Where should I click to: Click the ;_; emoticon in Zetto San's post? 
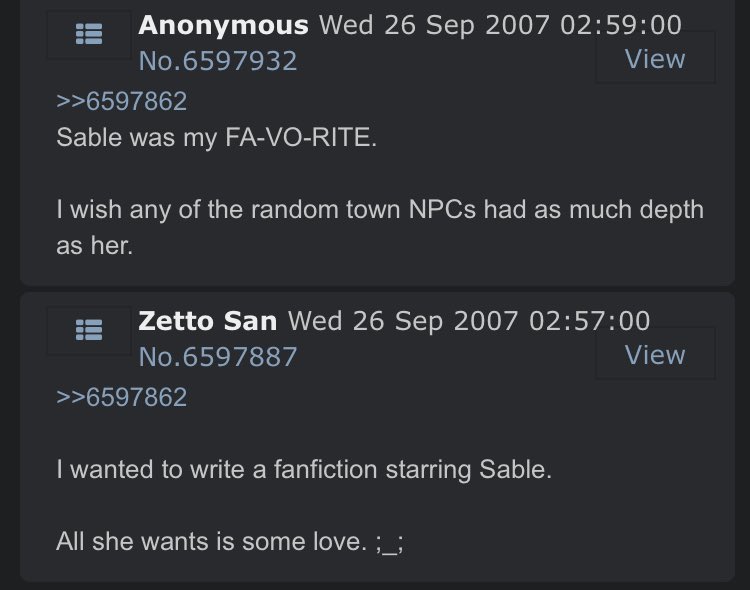coord(390,543)
